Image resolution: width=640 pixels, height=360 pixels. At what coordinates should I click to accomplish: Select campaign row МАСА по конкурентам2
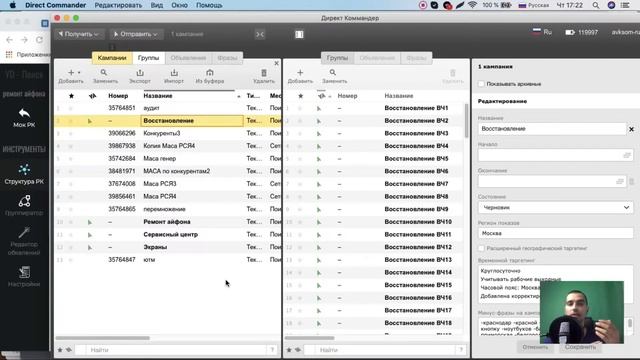coord(167,171)
